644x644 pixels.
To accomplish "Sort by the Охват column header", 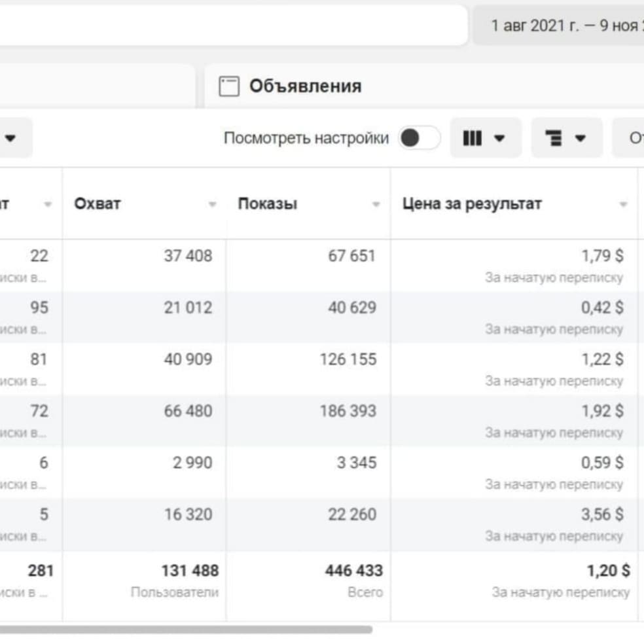I will 98,204.
